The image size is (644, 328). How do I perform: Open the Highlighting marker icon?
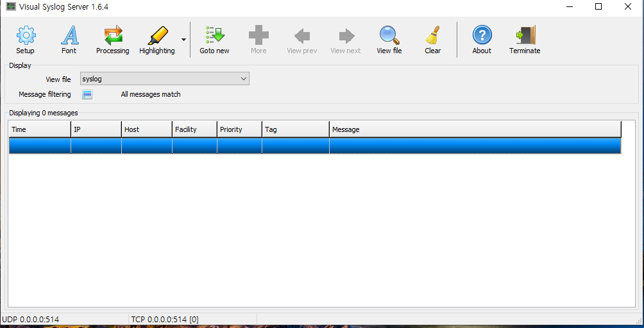pyautogui.click(x=157, y=36)
